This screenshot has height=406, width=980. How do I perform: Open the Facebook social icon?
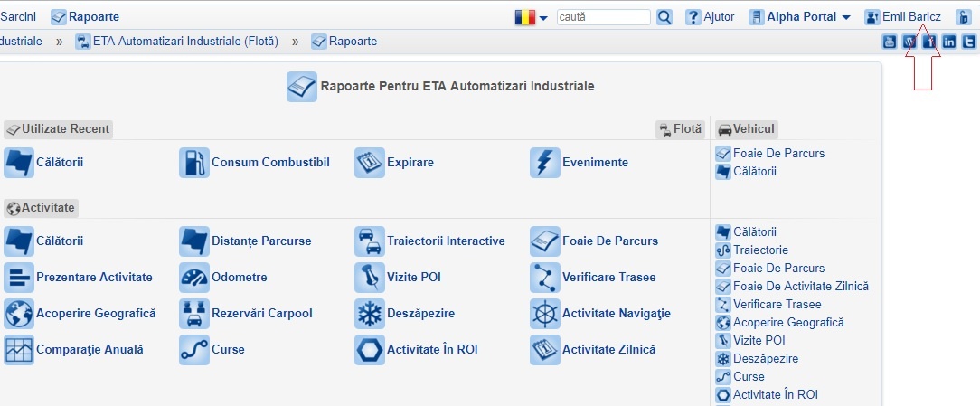929,42
